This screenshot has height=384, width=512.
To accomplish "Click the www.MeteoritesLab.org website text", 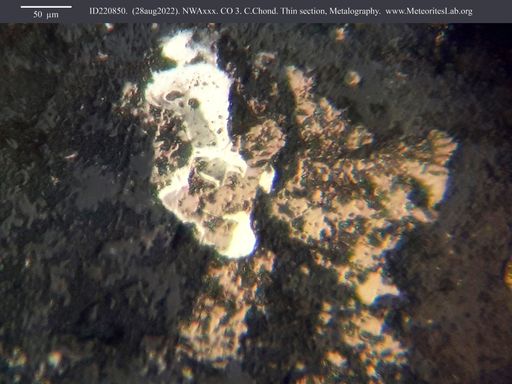I will pos(429,11).
